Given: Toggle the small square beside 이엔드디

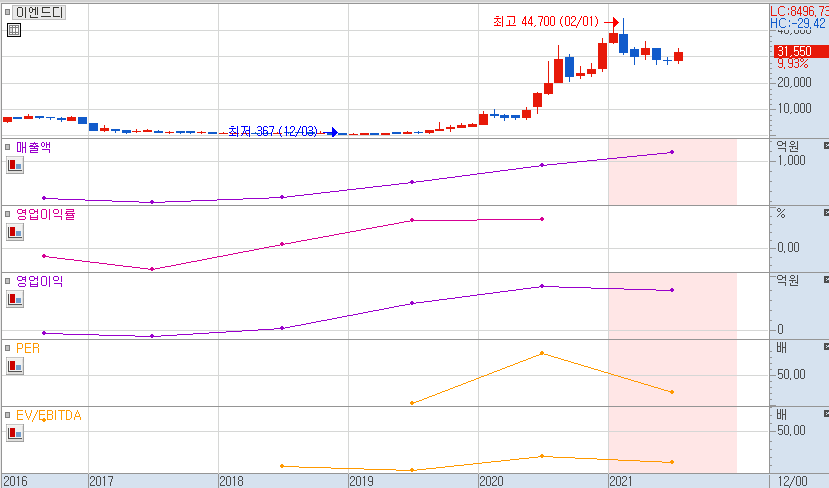Looking at the screenshot, I should tap(7, 12).
